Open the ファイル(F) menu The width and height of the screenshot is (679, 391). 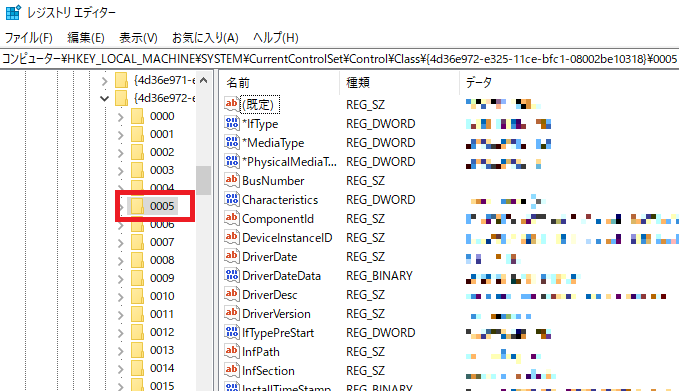29,38
